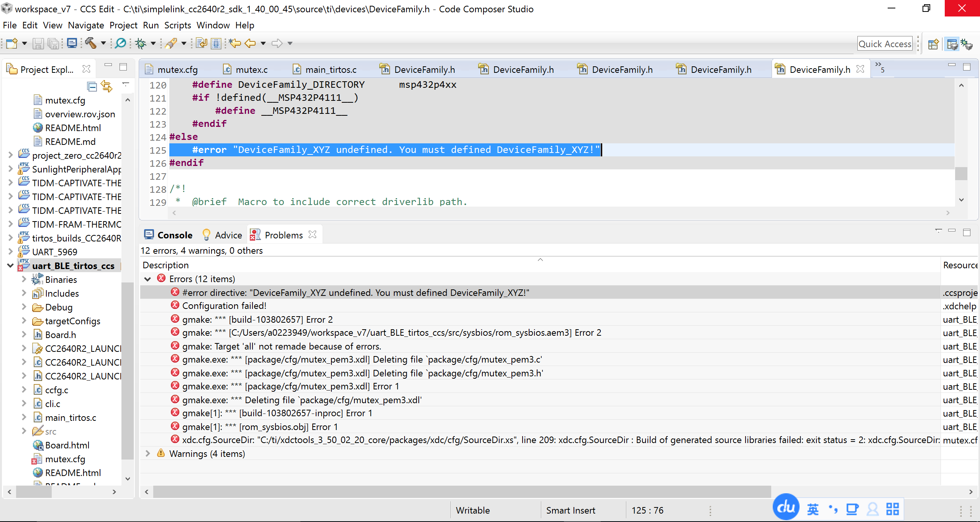Toggle Link with Editor in Project Explorer

[107, 87]
